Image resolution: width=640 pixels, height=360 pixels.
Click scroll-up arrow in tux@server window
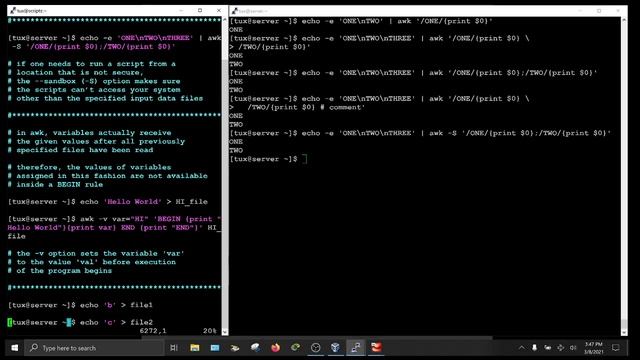point(624,20)
